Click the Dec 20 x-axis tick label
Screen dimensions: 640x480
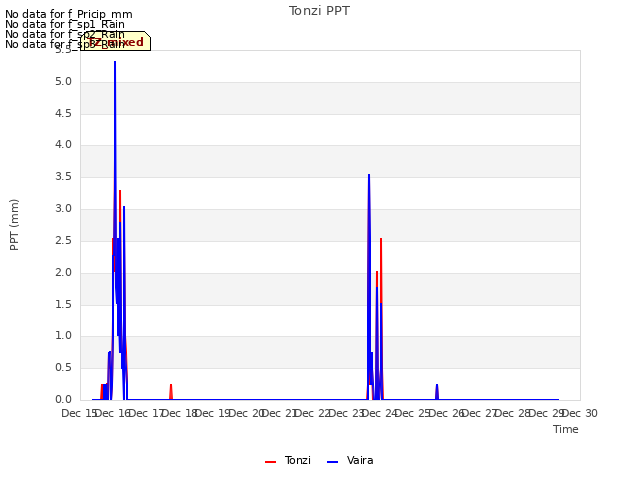point(247,413)
